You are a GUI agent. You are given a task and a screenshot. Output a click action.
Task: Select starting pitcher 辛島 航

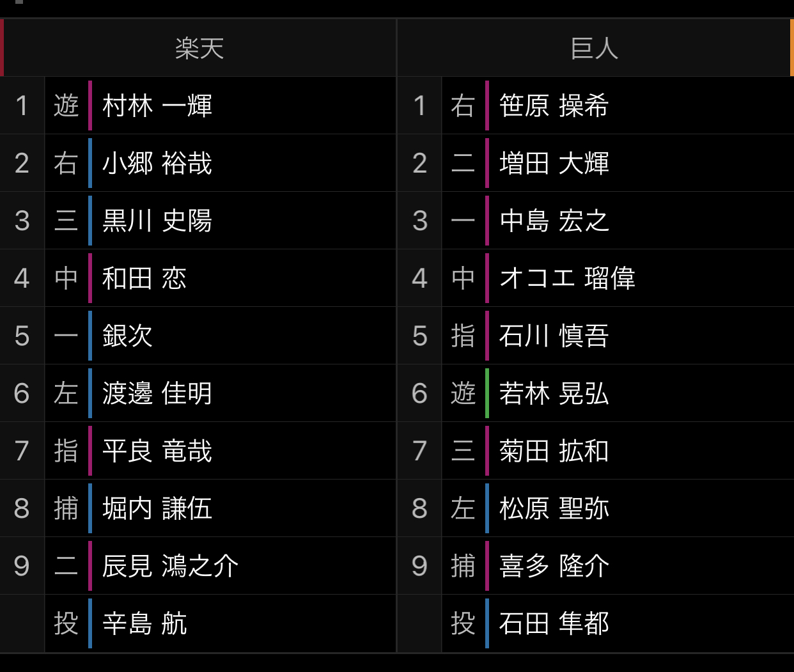tap(144, 623)
